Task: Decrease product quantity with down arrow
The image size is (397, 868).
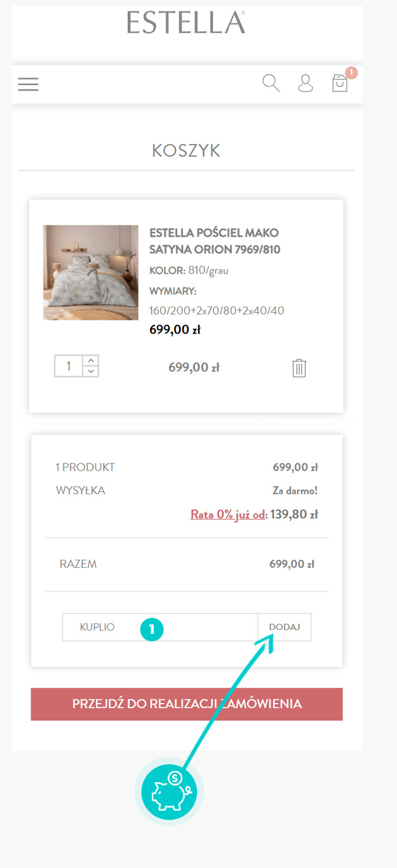Action: tap(91, 371)
